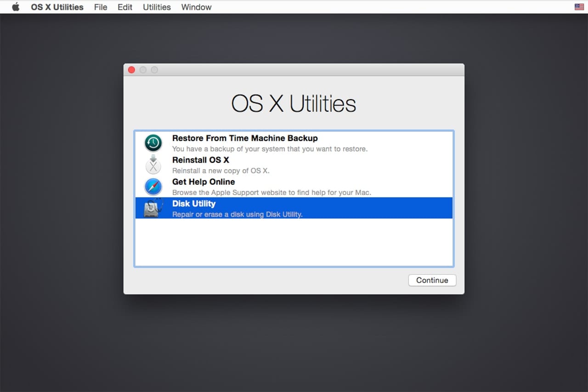
Task: Click the highlighted Disk Utility title text
Action: [193, 204]
